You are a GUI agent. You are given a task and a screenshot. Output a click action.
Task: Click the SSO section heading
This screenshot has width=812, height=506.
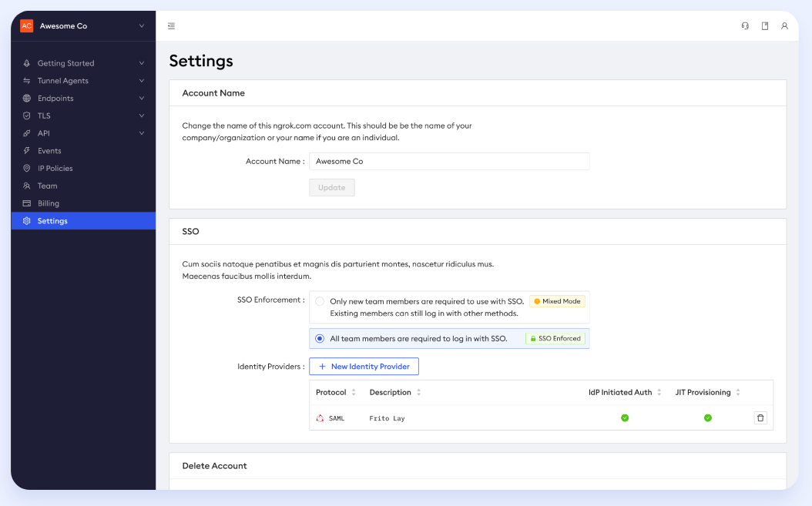[190, 232]
